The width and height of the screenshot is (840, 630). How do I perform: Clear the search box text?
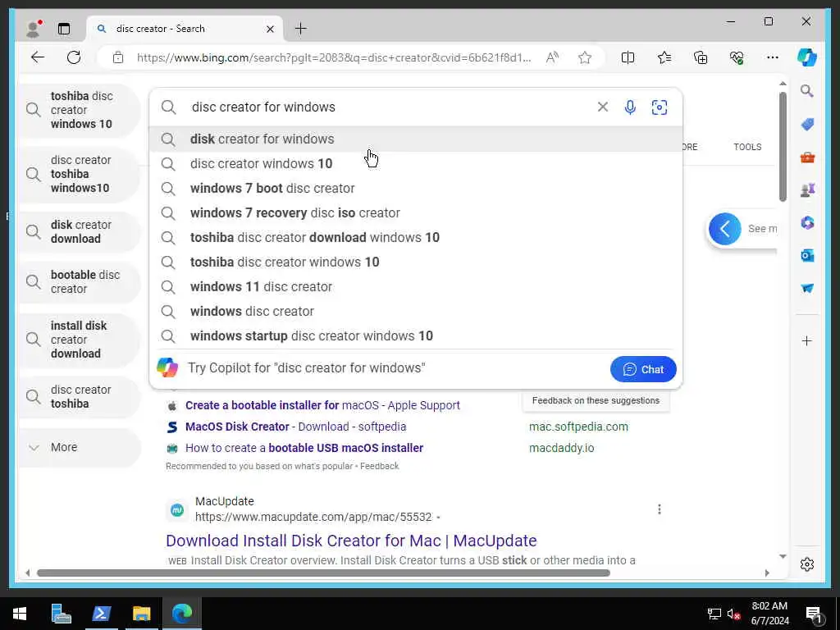(x=603, y=107)
